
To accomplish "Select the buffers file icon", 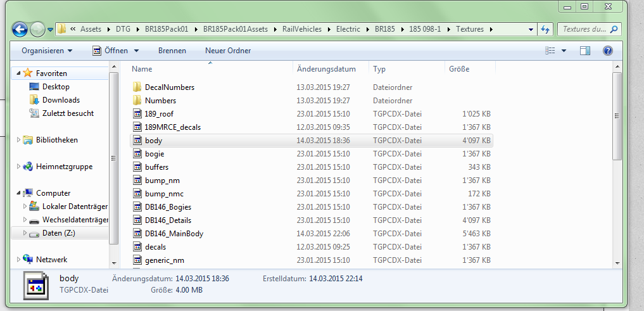I will (137, 167).
